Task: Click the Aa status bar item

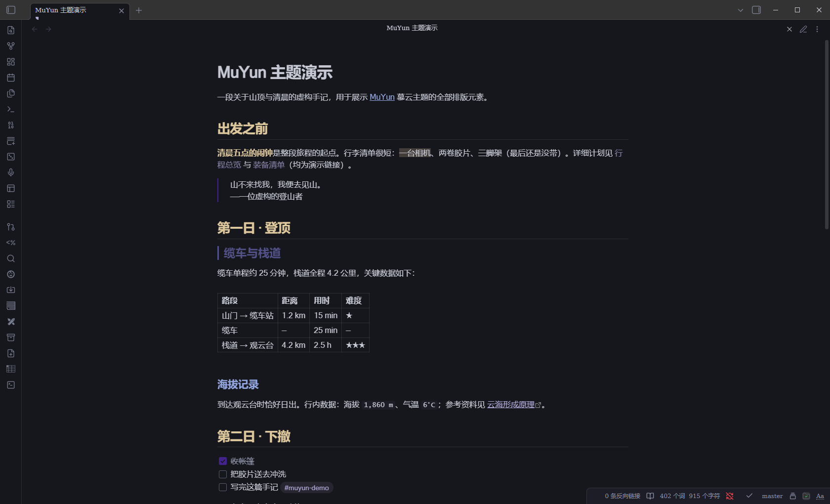Action: pyautogui.click(x=820, y=496)
